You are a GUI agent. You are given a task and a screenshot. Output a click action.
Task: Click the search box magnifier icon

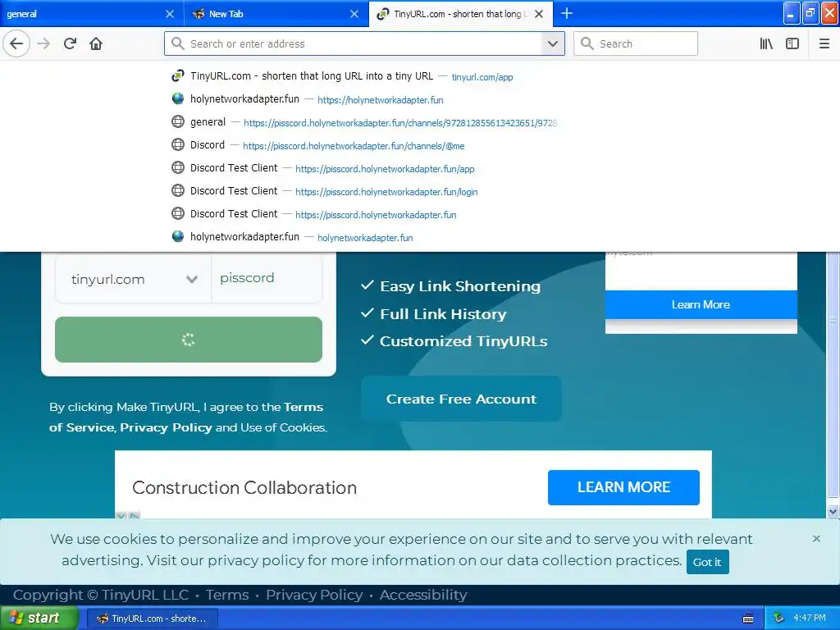pos(587,43)
